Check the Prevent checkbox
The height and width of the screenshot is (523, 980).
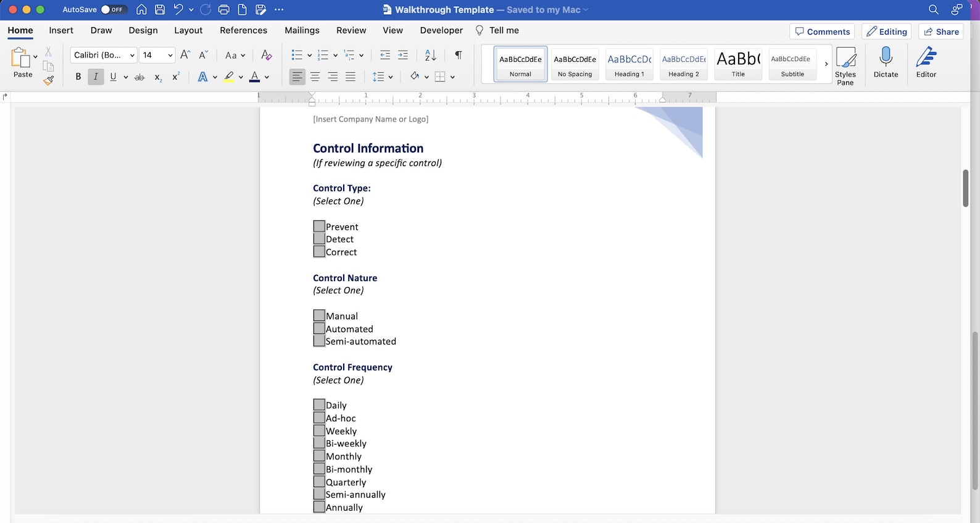(319, 227)
